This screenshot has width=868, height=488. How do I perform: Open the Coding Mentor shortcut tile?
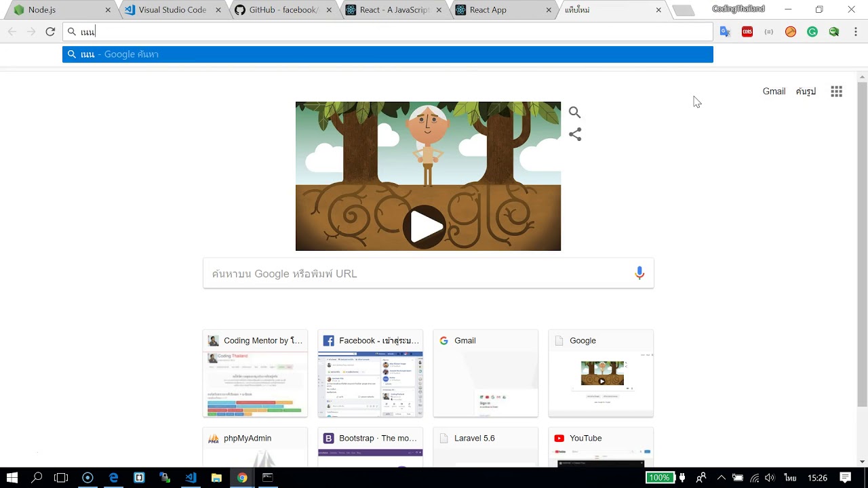(255, 373)
